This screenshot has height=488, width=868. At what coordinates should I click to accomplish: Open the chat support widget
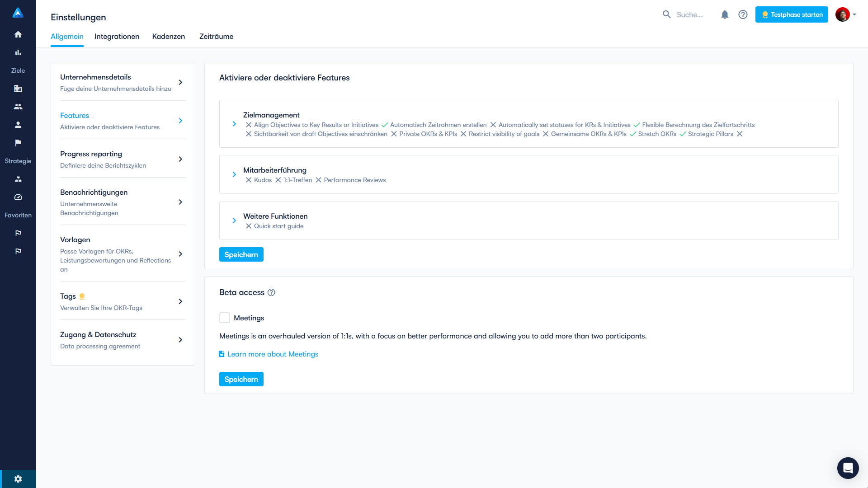pos(848,468)
